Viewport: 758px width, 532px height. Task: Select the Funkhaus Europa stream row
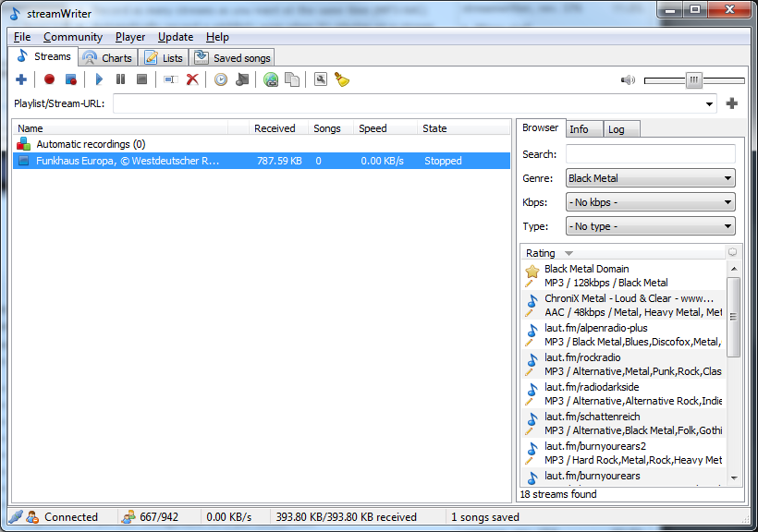pos(261,161)
